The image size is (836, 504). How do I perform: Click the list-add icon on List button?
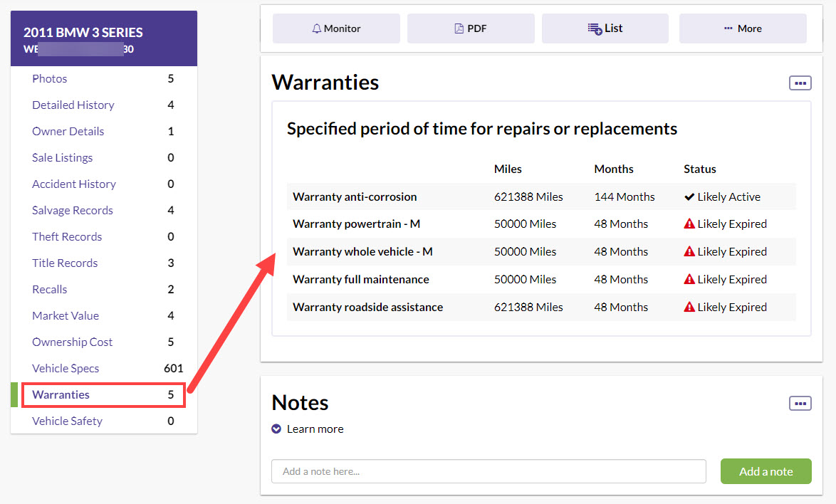click(x=595, y=28)
